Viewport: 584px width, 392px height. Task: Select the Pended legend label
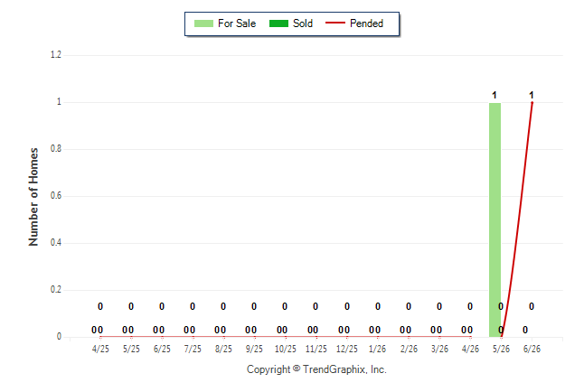tap(366, 23)
